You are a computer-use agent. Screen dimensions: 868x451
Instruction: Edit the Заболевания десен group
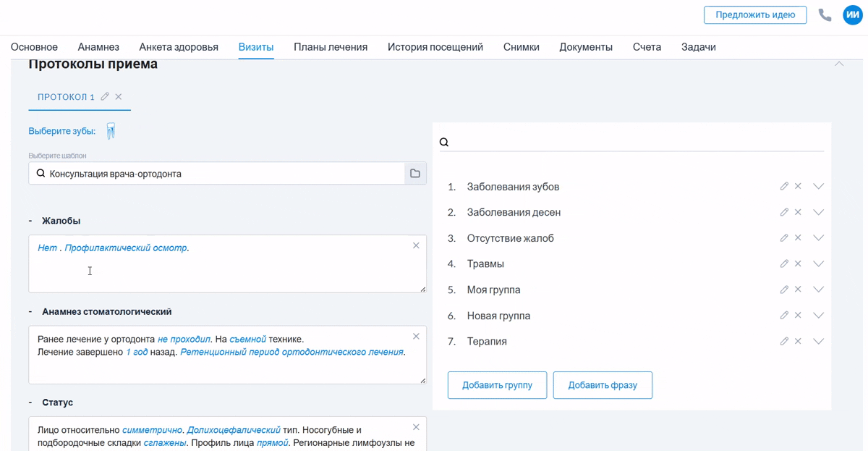pyautogui.click(x=784, y=212)
